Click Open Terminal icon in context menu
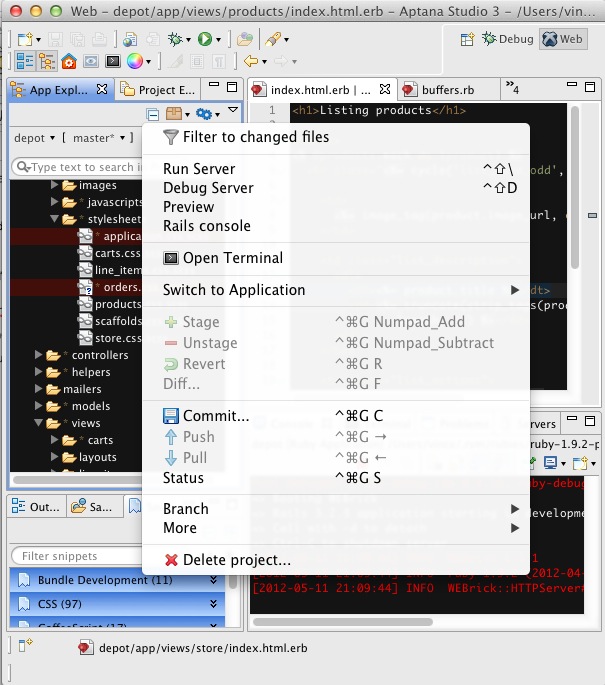Viewport: 605px width, 685px height. click(x=170, y=258)
